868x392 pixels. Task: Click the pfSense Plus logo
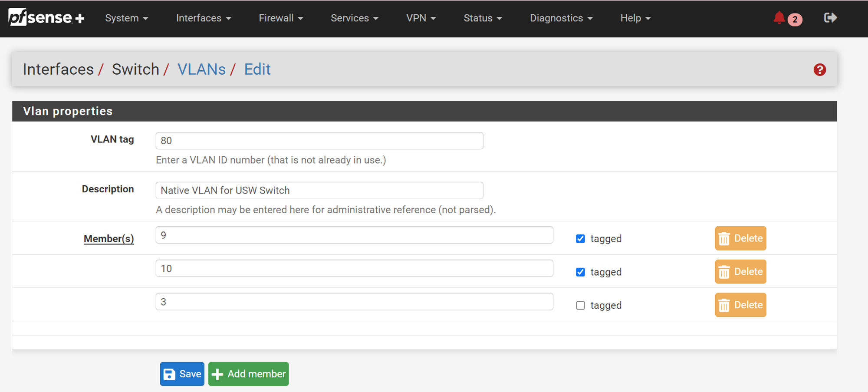(x=46, y=18)
